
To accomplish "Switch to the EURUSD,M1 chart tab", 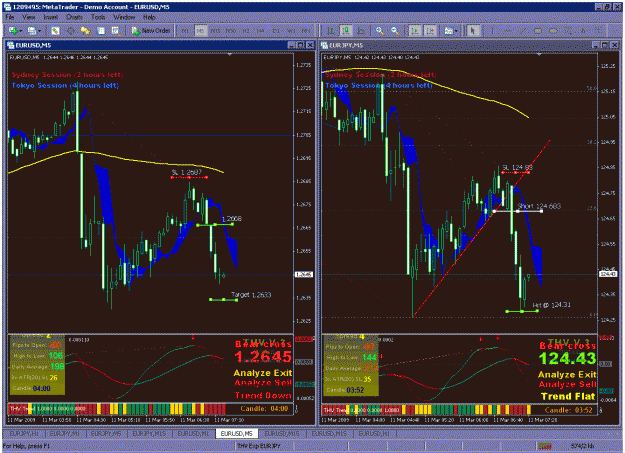I will (193, 433).
